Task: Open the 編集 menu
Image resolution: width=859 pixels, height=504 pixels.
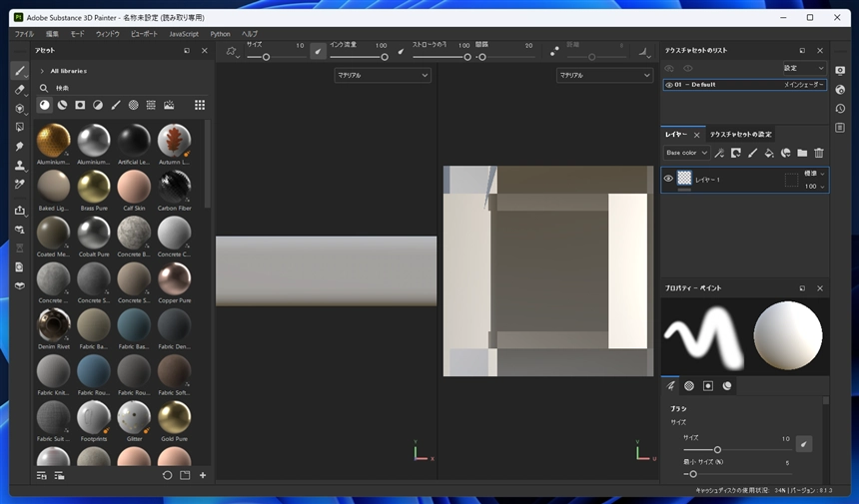Action: [x=52, y=34]
